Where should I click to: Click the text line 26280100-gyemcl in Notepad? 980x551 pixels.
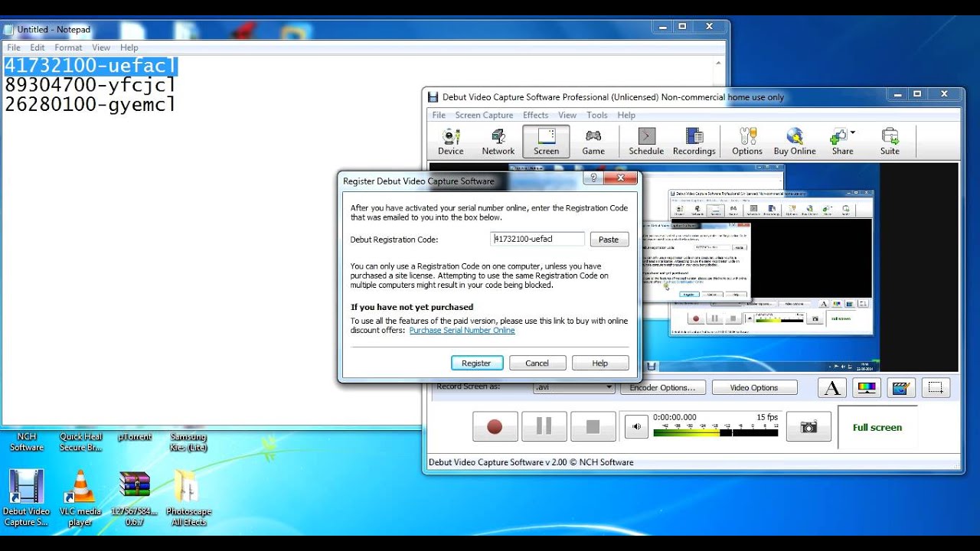(90, 104)
